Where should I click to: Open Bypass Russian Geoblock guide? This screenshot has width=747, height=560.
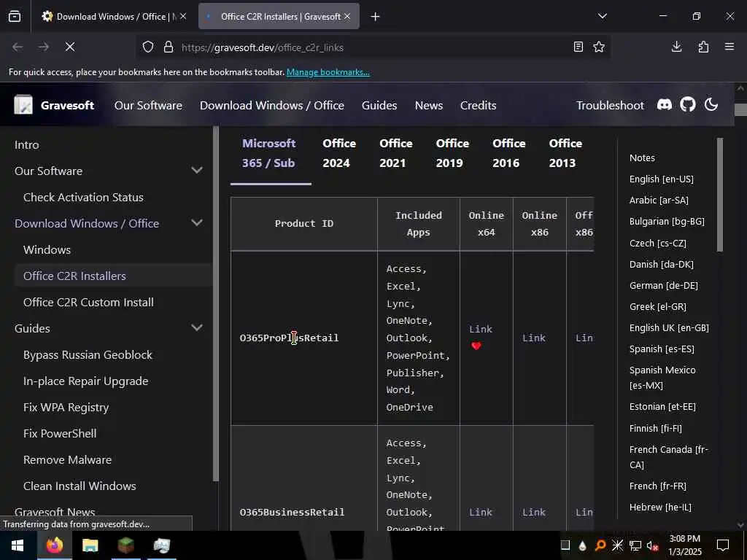coord(88,355)
